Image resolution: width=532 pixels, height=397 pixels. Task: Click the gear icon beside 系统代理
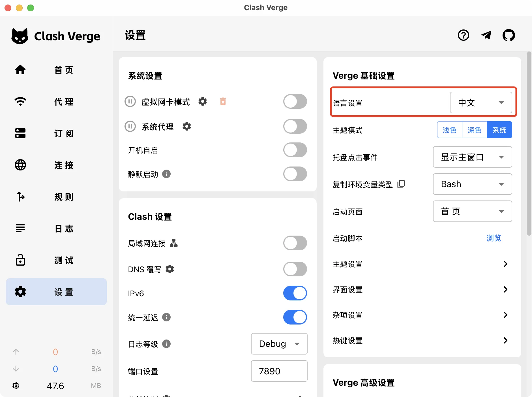tap(187, 127)
